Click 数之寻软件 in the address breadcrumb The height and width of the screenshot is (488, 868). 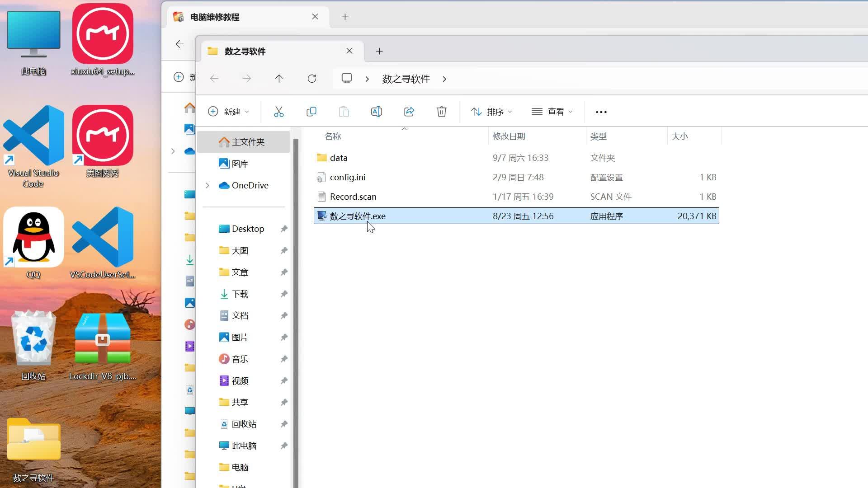point(406,79)
